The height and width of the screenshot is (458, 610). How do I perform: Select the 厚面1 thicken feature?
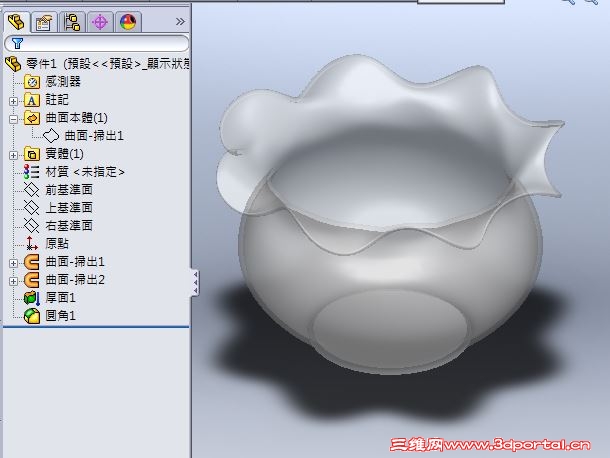click(60, 298)
